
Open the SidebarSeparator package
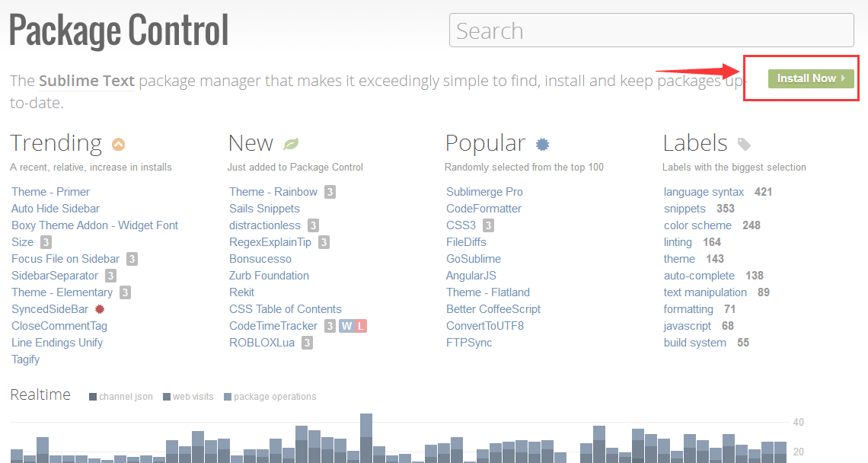(x=55, y=275)
